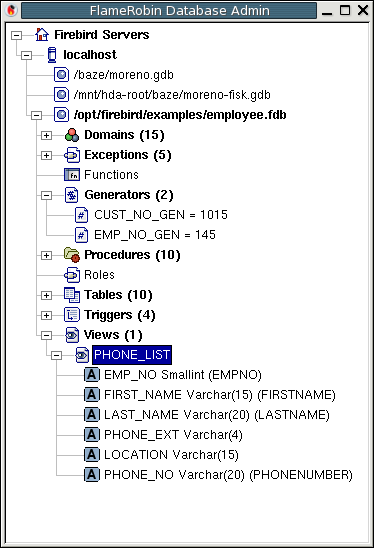Click the Firebird Servers home icon
374x548 pixels.
pyautogui.click(x=42, y=35)
